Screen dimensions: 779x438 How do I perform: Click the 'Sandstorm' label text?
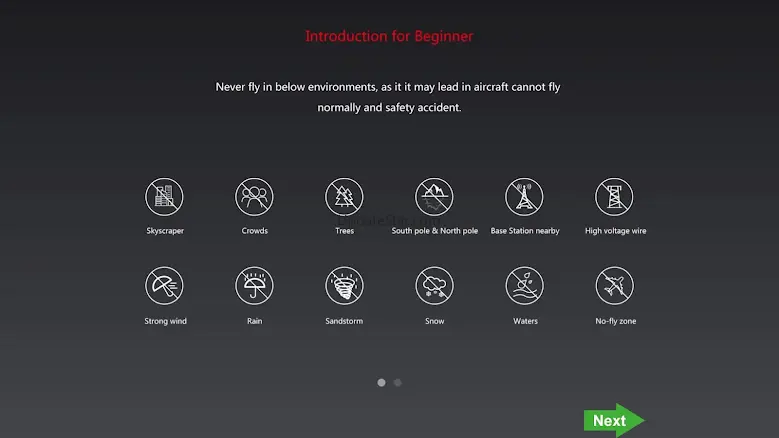(344, 321)
